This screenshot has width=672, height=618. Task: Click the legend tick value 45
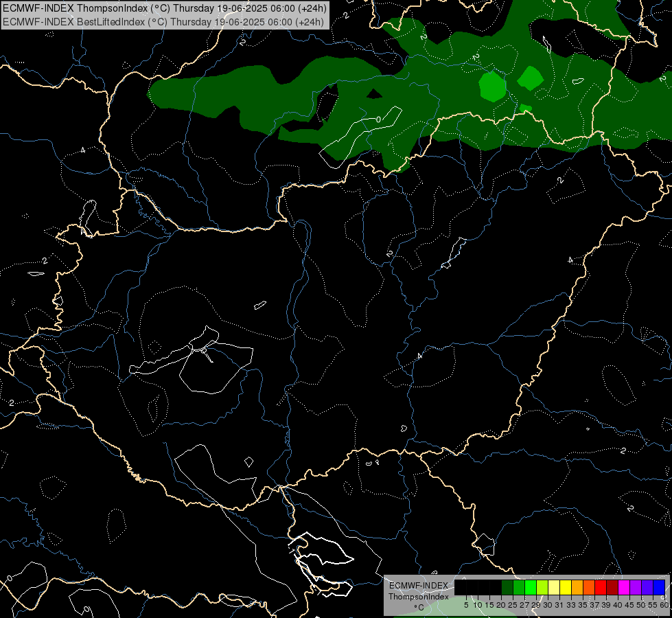[x=629, y=605]
